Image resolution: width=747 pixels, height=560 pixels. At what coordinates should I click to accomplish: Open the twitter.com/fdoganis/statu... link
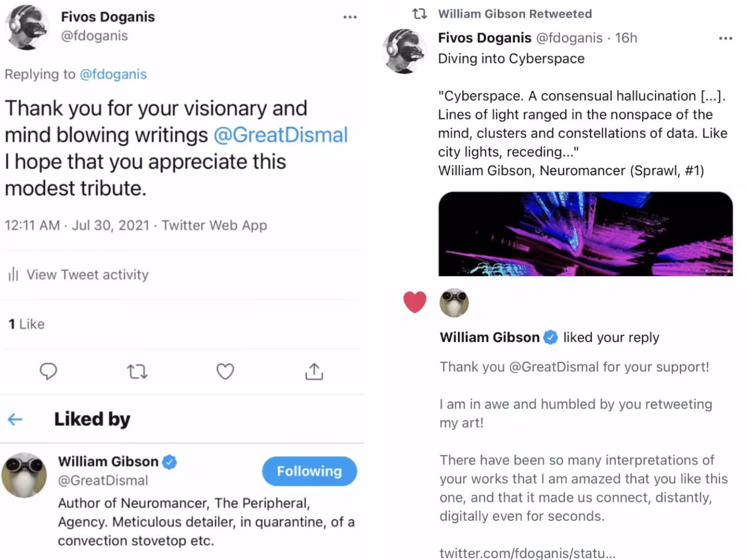coord(527,553)
